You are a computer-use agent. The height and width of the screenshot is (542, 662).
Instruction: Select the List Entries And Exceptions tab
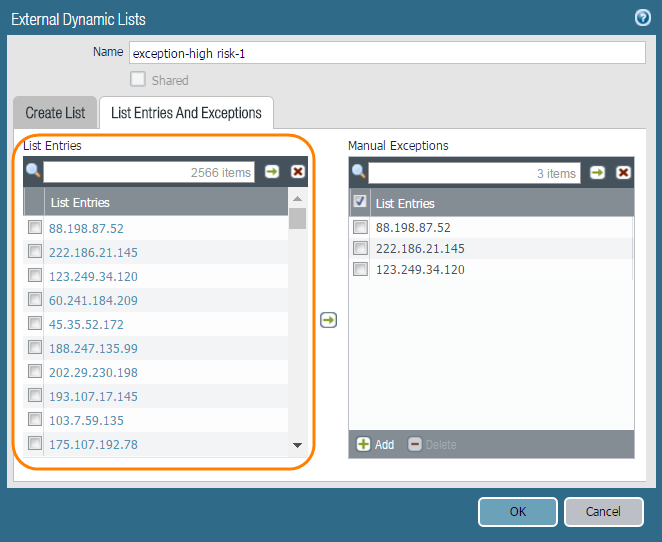pos(186,113)
